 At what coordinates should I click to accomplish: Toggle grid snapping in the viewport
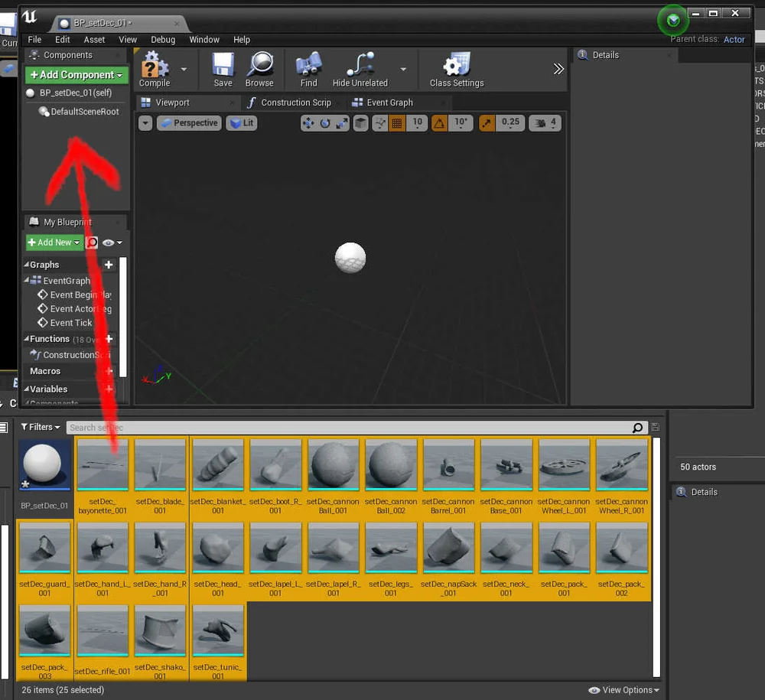click(x=395, y=123)
